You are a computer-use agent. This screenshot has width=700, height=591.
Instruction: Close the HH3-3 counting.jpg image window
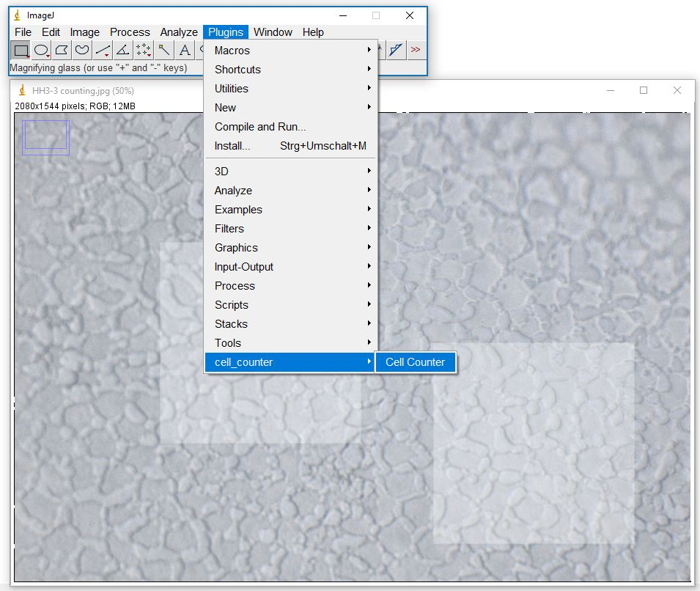(677, 90)
